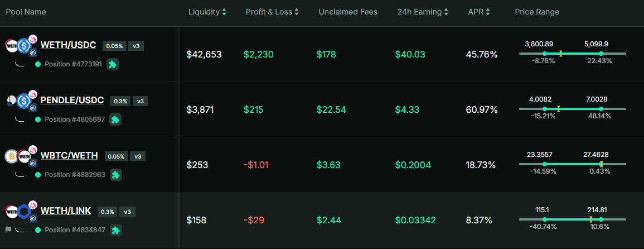
Task: Click the Chainlink icon of WETH/LINK pool
Action: 23,212
